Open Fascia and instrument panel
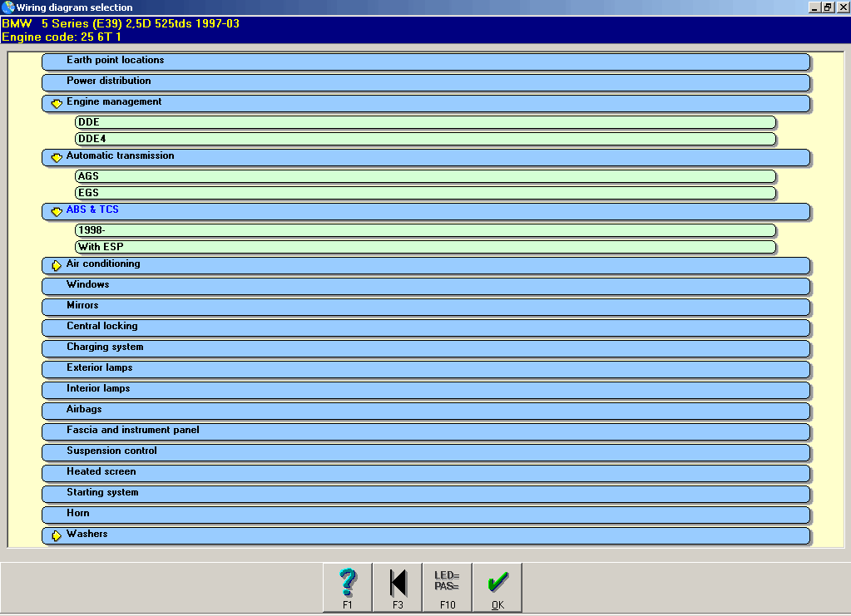Viewport: 851px width, 616px height. tap(426, 431)
